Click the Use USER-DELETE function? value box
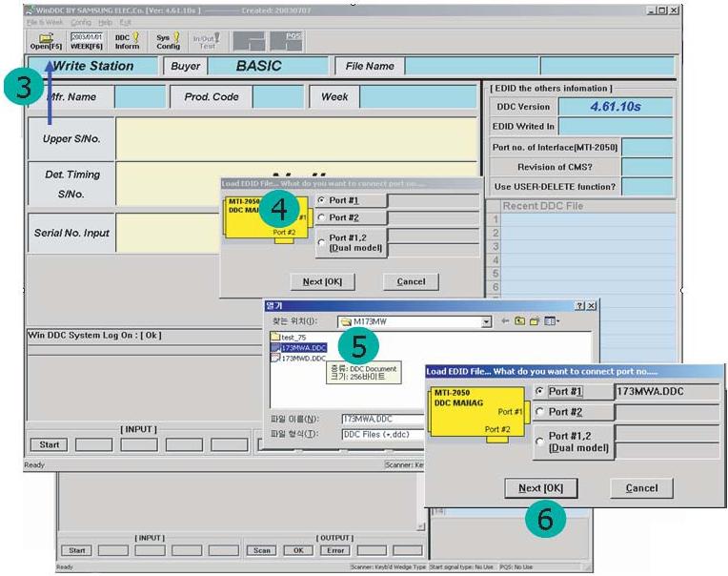The image size is (728, 576). 647,187
